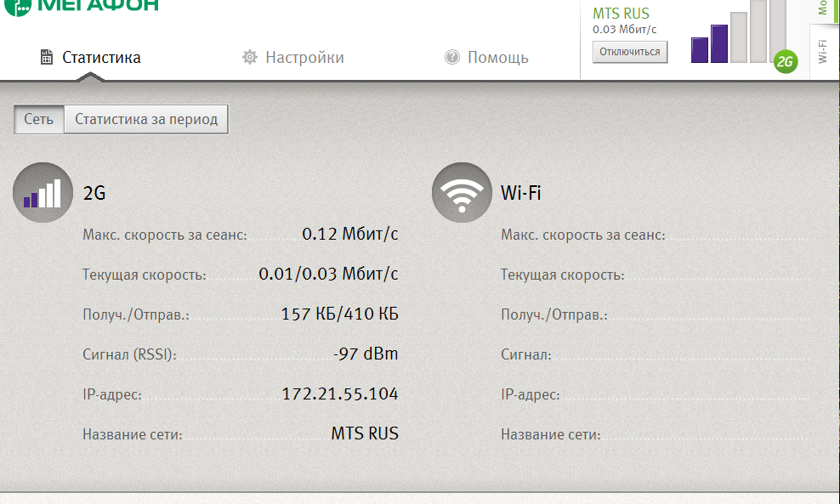Click the Отключиться button
The image size is (840, 504).
point(630,52)
